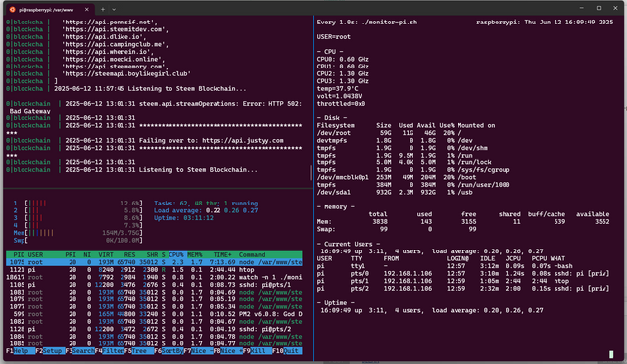Close the pi@raspberrypi terminal tab

87,9
